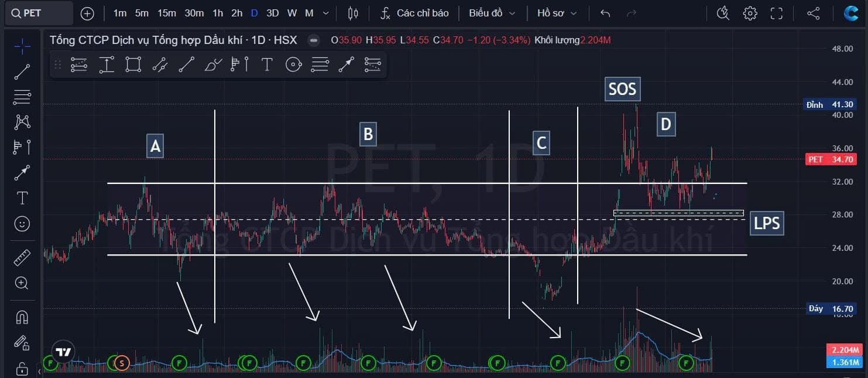Share the chart
The image size is (868, 378).
[814, 13]
